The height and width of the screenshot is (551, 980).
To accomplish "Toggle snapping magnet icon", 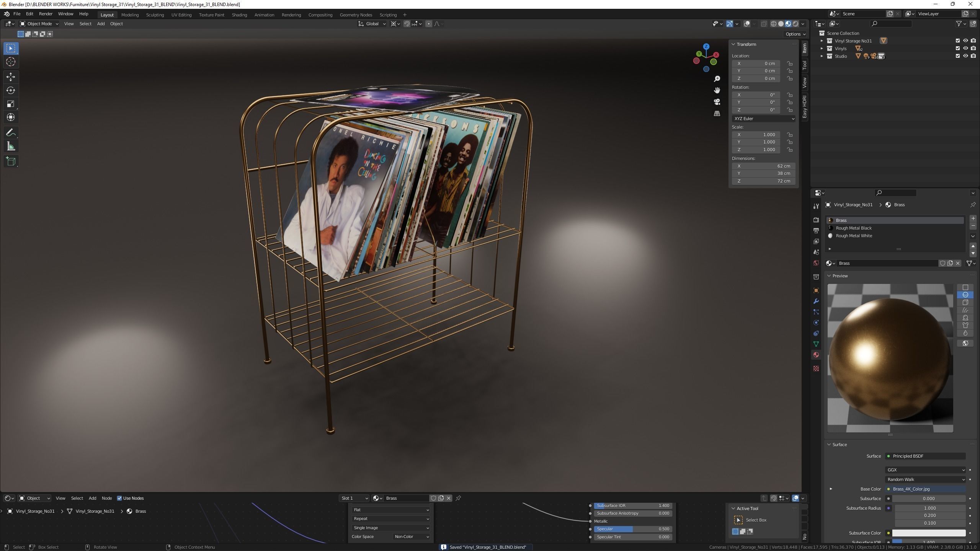I will (x=407, y=24).
